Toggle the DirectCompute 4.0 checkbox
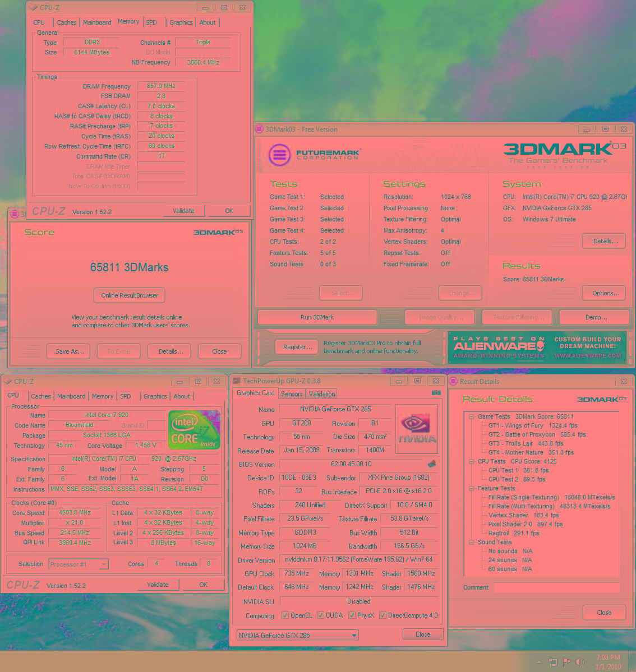Screen dimensions: 636x672 point(382,615)
